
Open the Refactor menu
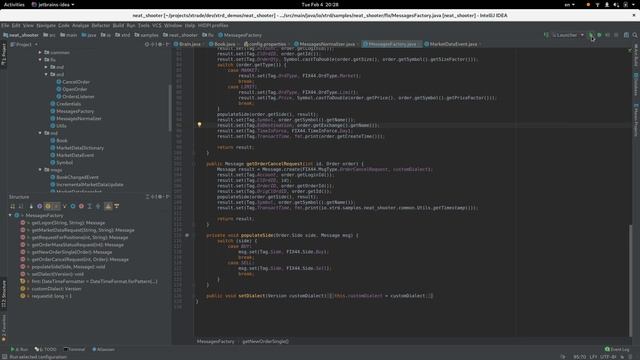(x=100, y=25)
